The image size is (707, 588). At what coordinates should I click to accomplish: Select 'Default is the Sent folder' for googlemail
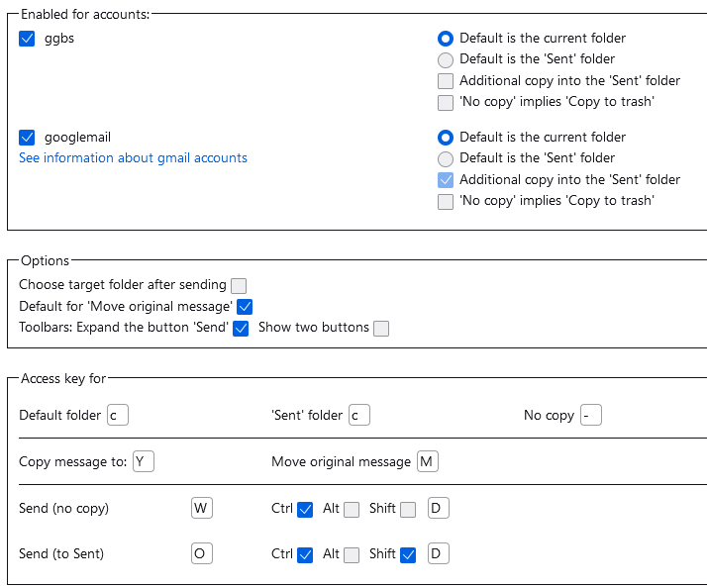446,158
